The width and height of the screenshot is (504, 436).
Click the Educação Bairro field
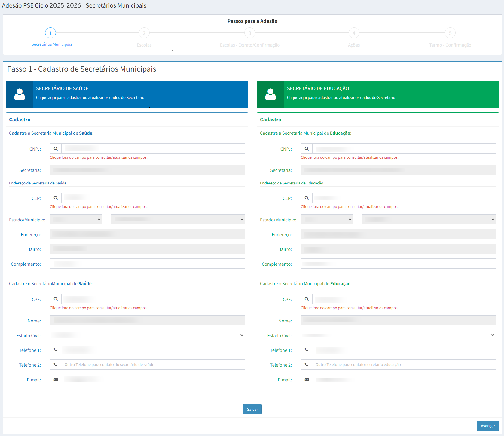click(x=398, y=249)
